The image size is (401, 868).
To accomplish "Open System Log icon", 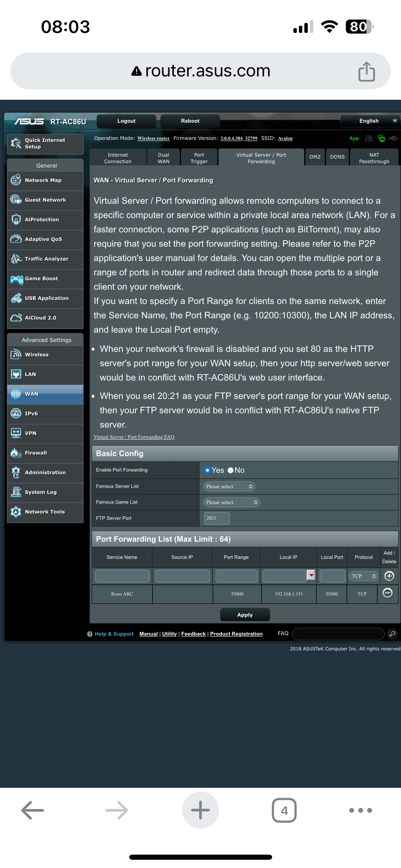I will (x=16, y=492).
